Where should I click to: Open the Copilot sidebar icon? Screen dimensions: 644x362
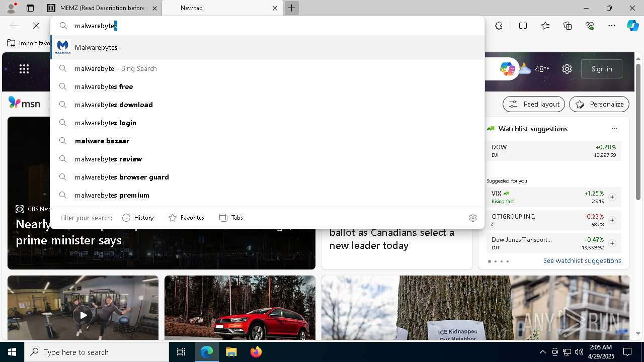tap(632, 26)
